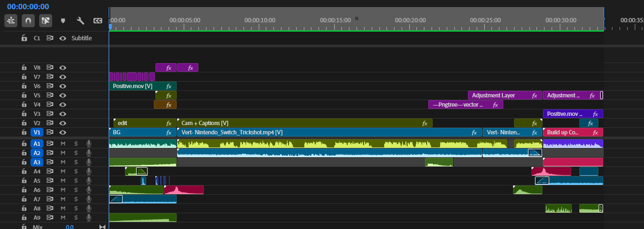Image resolution: width=644 pixels, height=229 pixels.
Task: Select the Cam + Captions [V] clip
Action: pyautogui.click(x=305, y=123)
